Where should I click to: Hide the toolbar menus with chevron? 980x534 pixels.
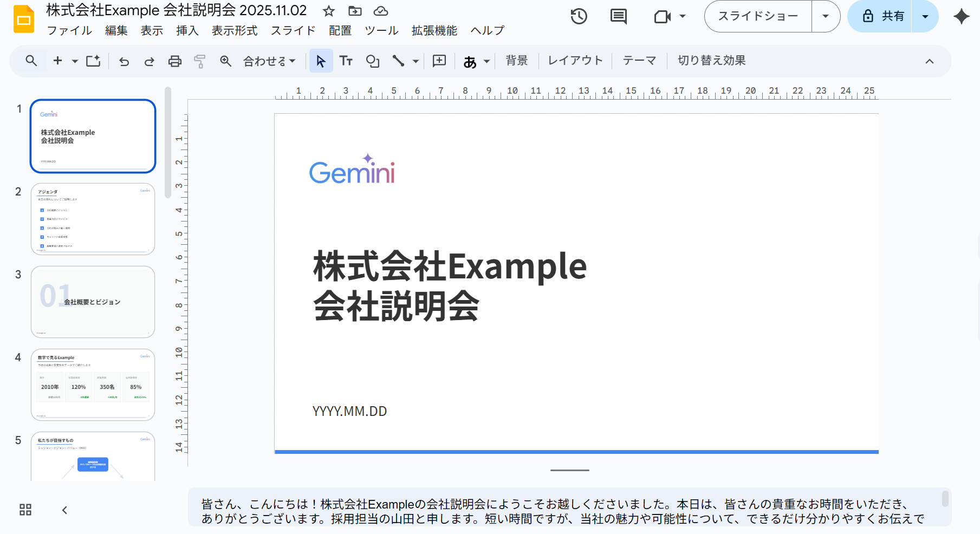[x=929, y=61]
